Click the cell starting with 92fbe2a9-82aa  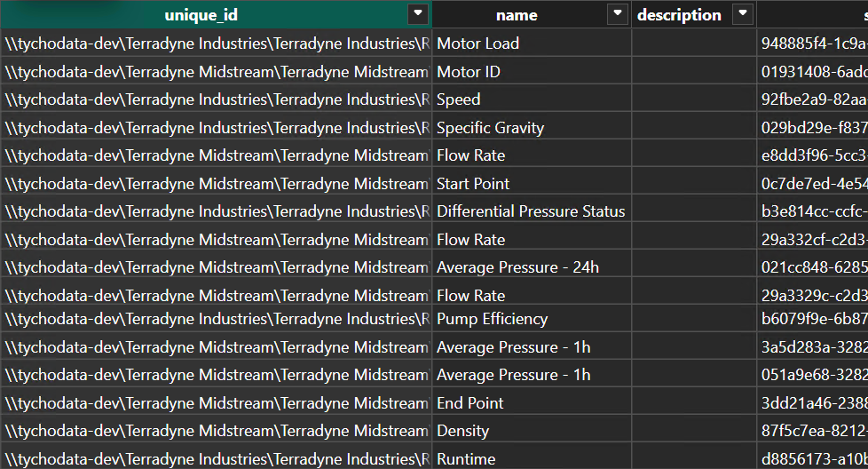point(813,99)
